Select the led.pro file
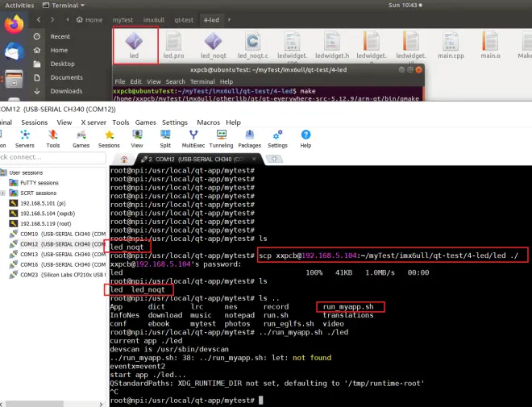This screenshot has height=407, width=532. 174,45
